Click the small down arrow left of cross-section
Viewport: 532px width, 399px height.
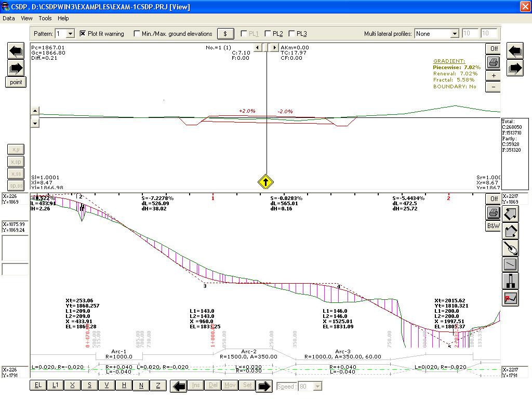tap(35, 123)
